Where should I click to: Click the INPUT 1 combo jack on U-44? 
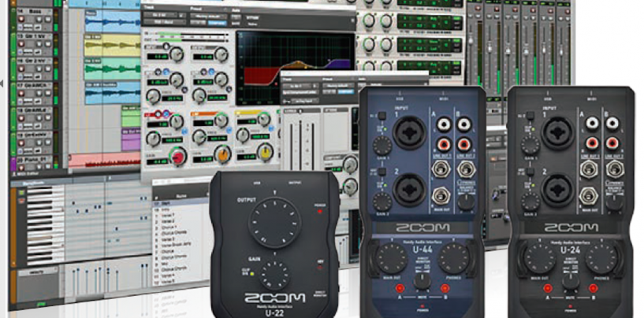(x=409, y=132)
